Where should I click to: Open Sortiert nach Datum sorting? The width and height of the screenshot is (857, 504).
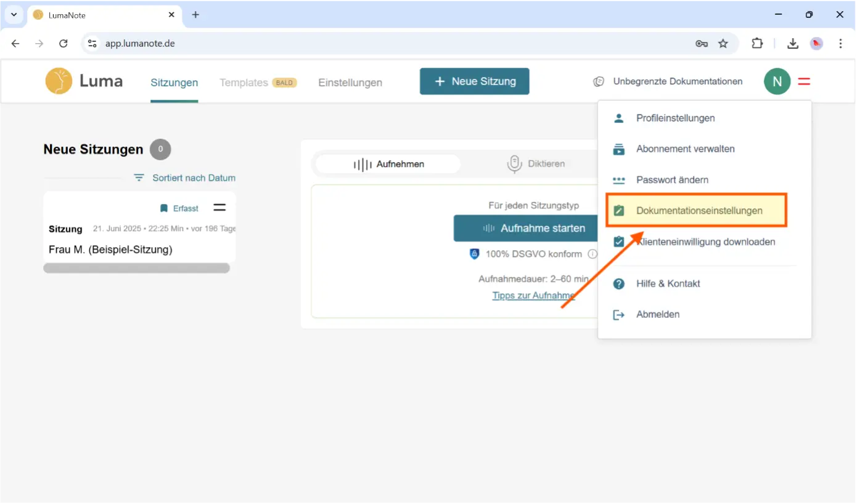pos(194,177)
